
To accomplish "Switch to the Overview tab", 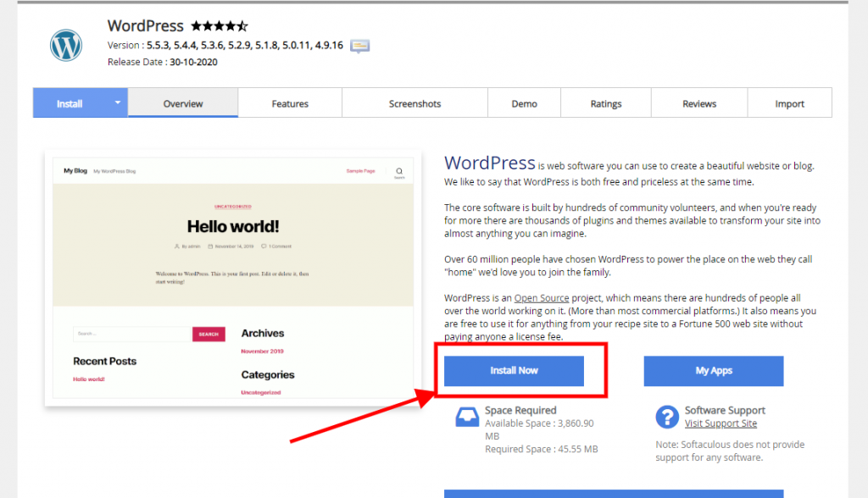I will (183, 103).
